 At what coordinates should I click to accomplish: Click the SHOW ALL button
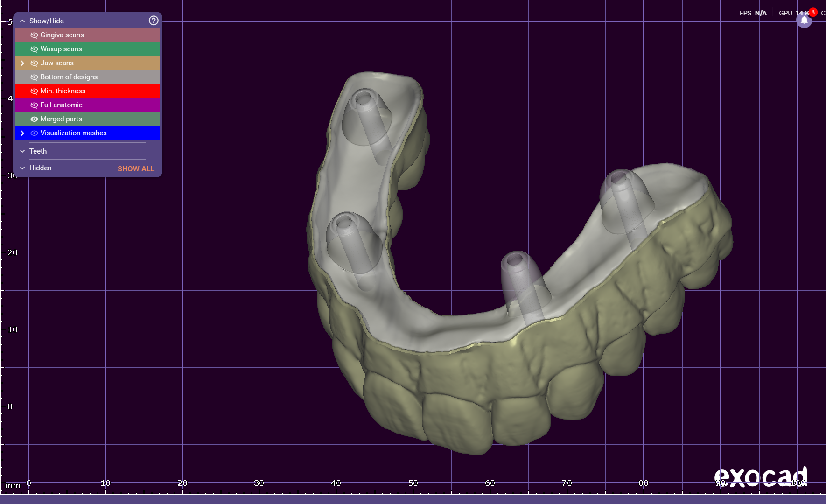[136, 168]
